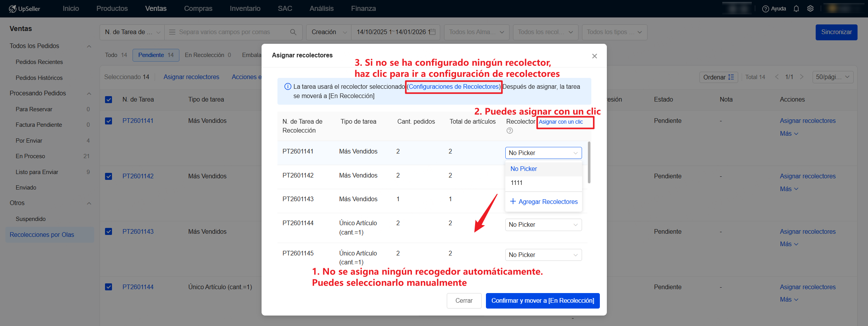Open the Creación date-type dropdown
The width and height of the screenshot is (868, 326).
pos(329,32)
